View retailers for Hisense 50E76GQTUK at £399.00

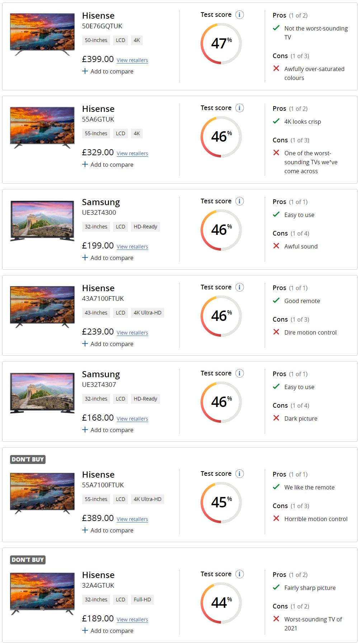point(132,60)
